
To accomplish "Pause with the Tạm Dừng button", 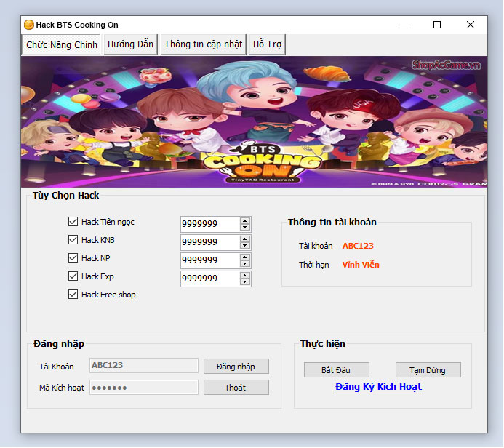I will pyautogui.click(x=428, y=370).
